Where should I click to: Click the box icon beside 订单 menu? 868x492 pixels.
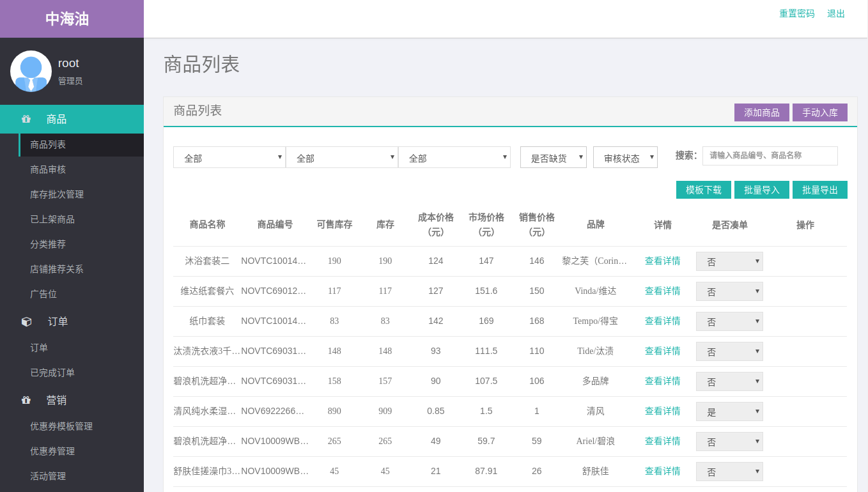tap(26, 321)
